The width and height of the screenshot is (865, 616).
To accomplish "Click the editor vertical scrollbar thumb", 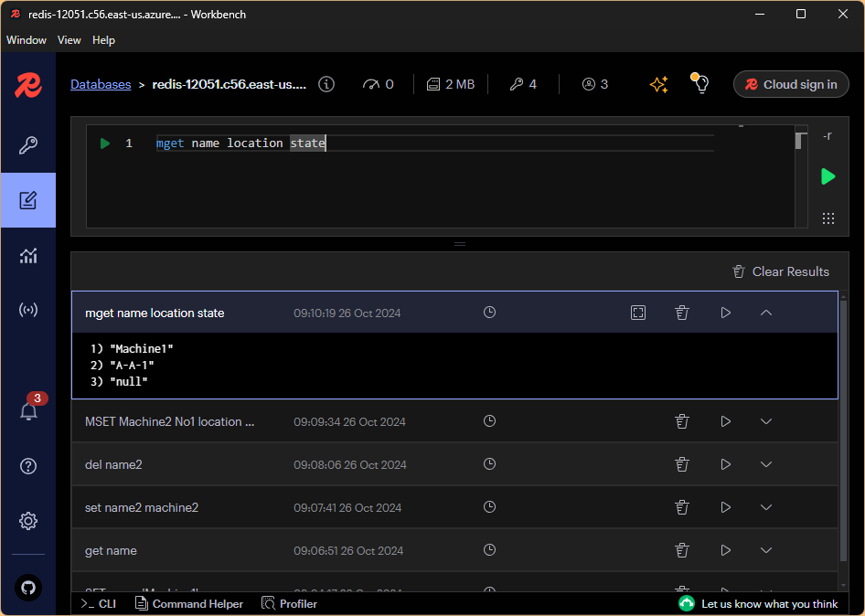I will 798,141.
